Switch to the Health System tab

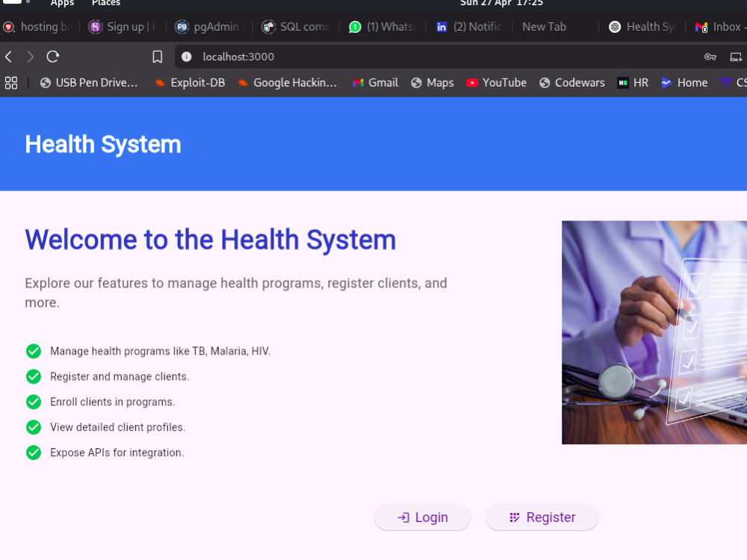point(642,27)
